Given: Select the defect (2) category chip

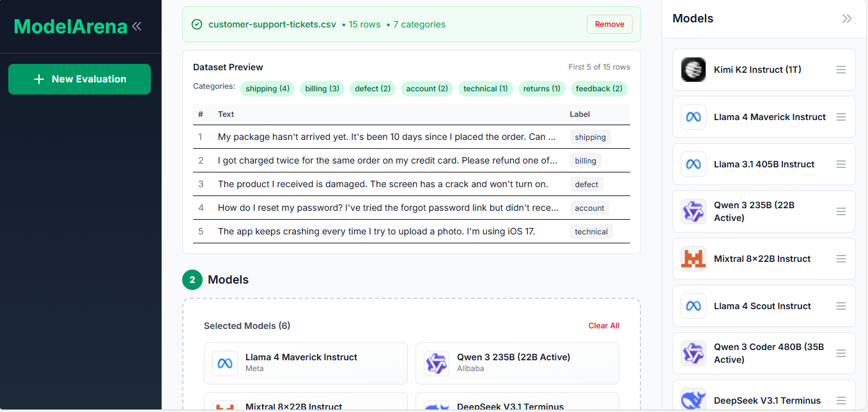Looking at the screenshot, I should click(x=373, y=89).
